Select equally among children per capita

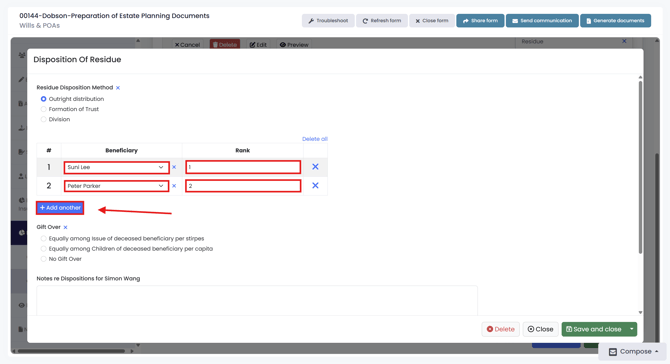click(x=44, y=249)
